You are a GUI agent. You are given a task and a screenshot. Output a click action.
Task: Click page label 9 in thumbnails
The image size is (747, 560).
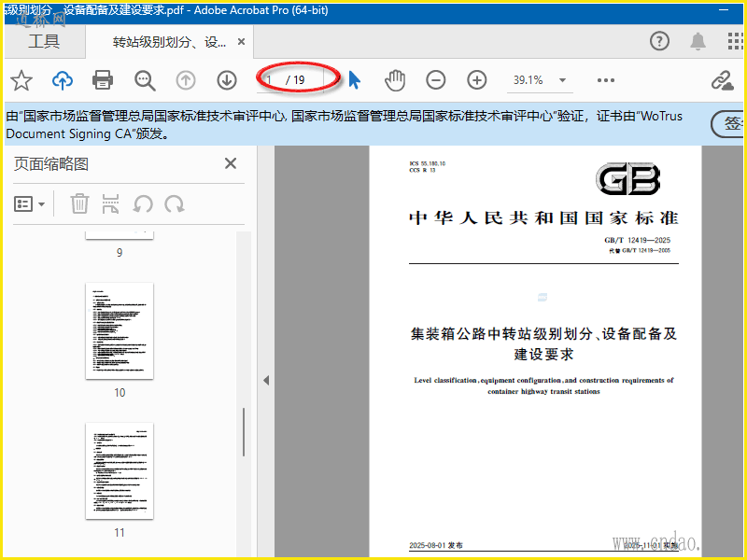[120, 252]
